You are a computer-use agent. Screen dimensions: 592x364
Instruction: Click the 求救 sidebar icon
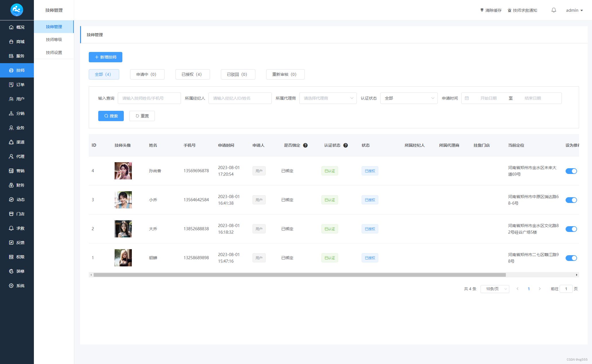pos(17,228)
